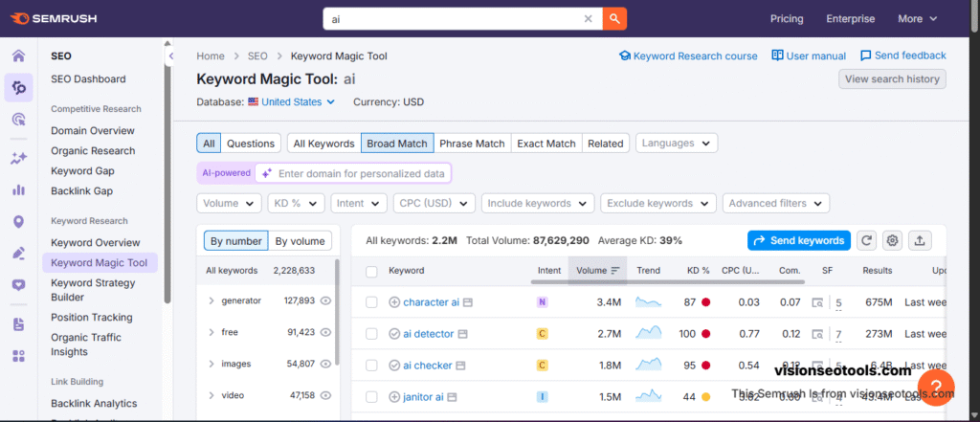Image resolution: width=980 pixels, height=422 pixels.
Task: Open the Languages dropdown
Action: pyautogui.click(x=677, y=144)
